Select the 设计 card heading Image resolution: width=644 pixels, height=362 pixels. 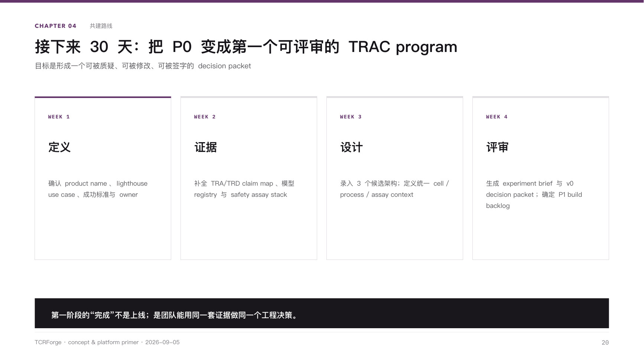point(351,147)
